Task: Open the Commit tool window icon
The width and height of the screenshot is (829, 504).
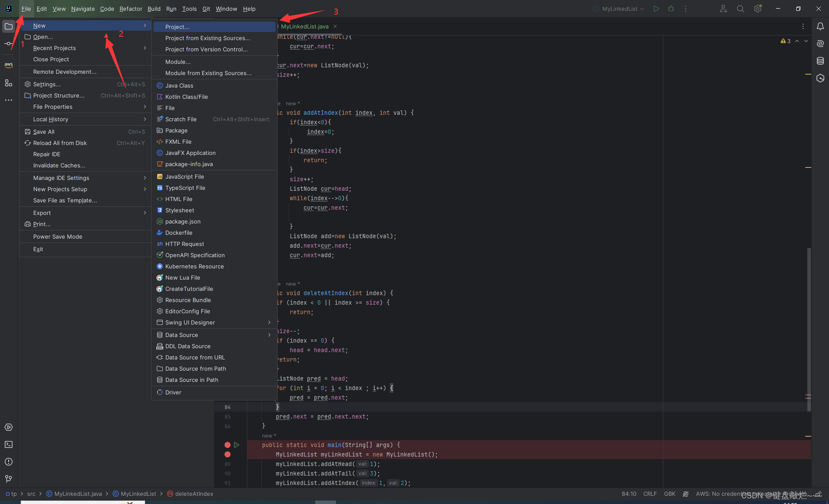Action: [9, 44]
